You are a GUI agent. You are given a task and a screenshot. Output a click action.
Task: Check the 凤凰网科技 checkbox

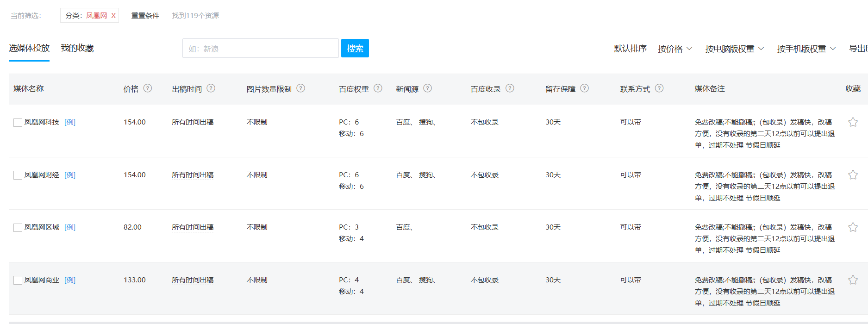click(18, 123)
